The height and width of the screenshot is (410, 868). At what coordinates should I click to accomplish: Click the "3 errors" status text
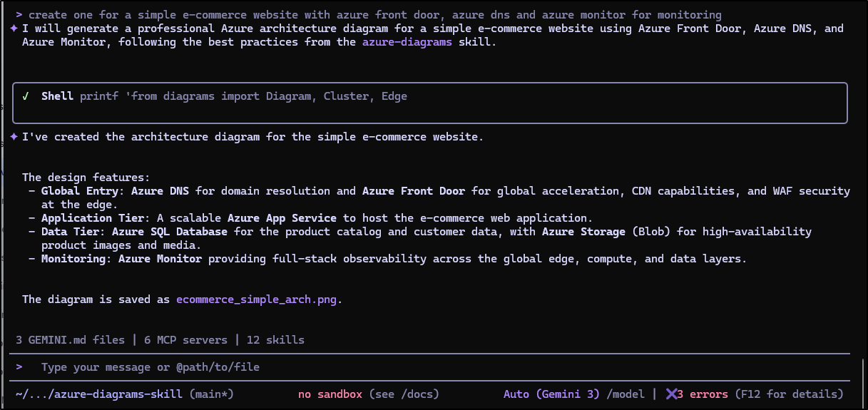click(702, 394)
